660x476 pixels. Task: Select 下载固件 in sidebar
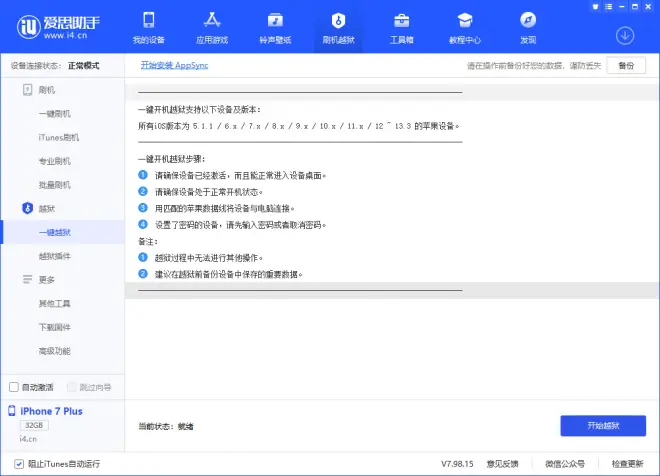click(55, 327)
